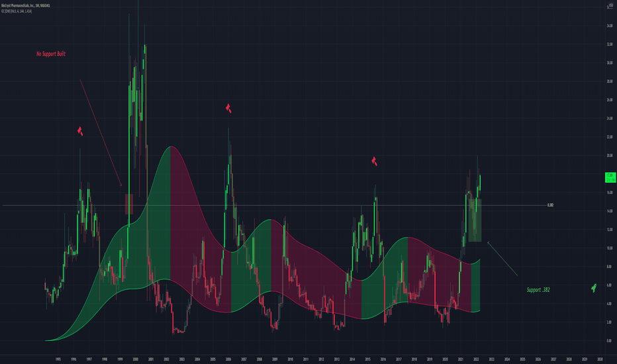Image resolution: width=617 pixels, height=364 pixels.
Task: Select the green rectangle over the 2021-2022 candles
Action: [475, 220]
